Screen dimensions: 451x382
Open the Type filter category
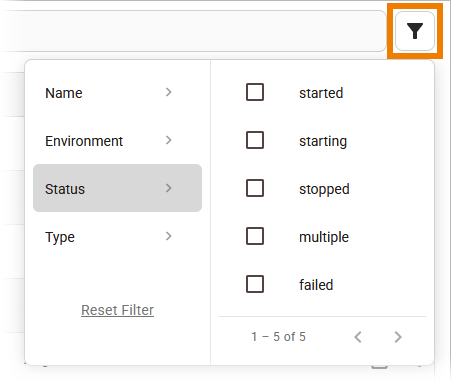117,236
